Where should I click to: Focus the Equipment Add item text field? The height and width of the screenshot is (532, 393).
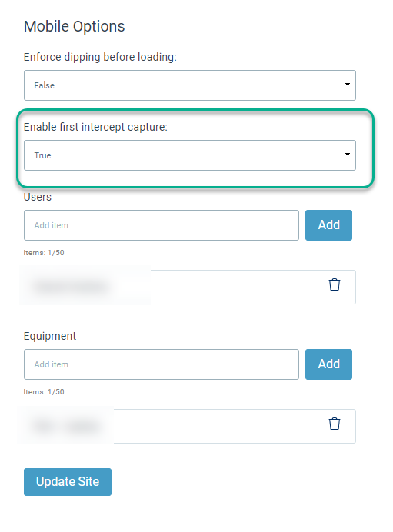162,364
